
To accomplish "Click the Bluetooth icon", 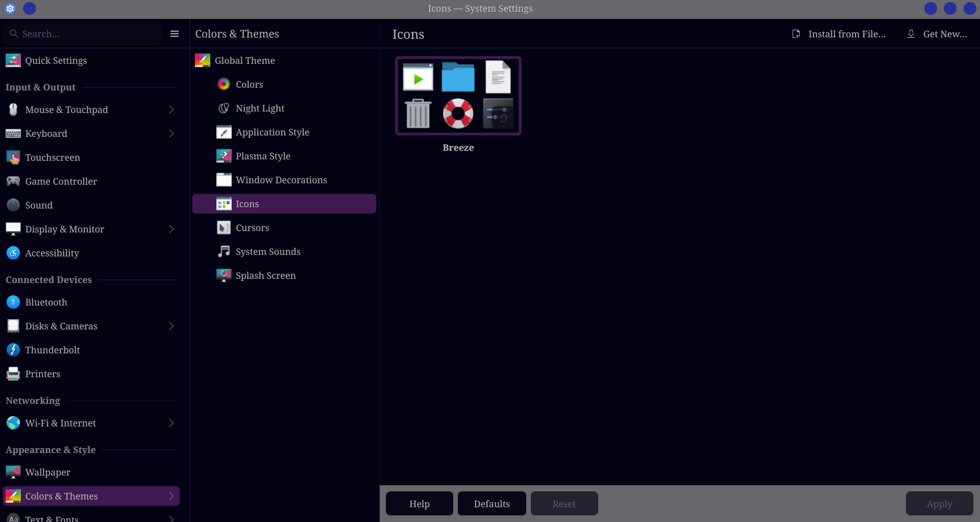I will pos(13,302).
